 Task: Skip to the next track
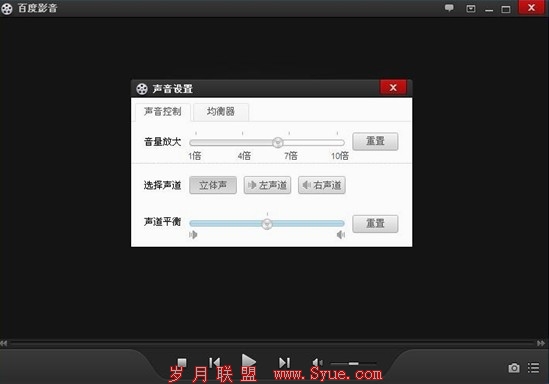coord(284,363)
